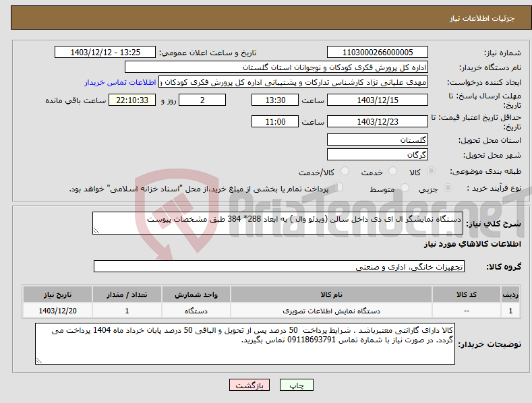Click the buyer notes textarea resize handle

tap(38, 361)
